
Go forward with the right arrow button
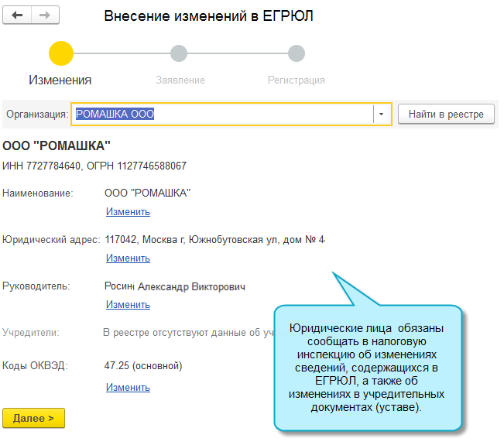pos(46,15)
